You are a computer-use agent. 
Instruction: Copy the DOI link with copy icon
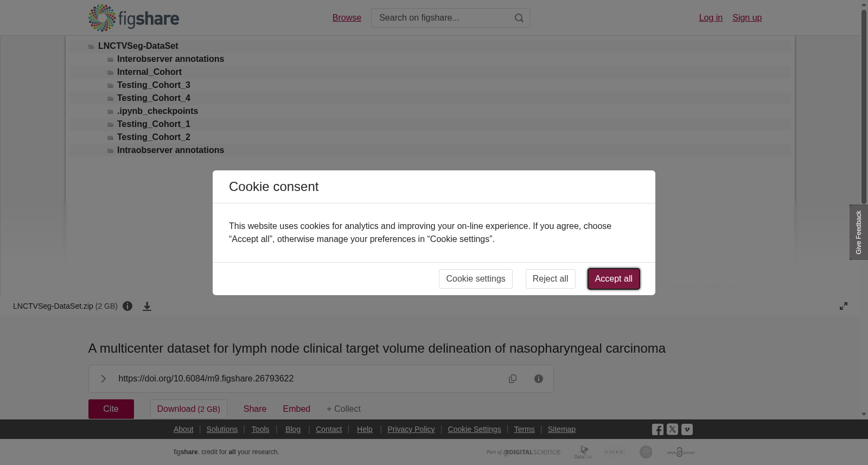point(513,379)
